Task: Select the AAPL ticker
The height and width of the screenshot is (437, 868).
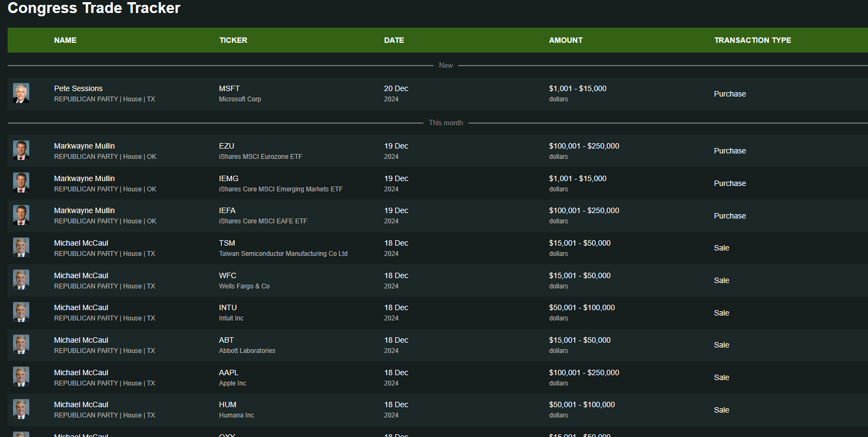Action: coord(229,372)
